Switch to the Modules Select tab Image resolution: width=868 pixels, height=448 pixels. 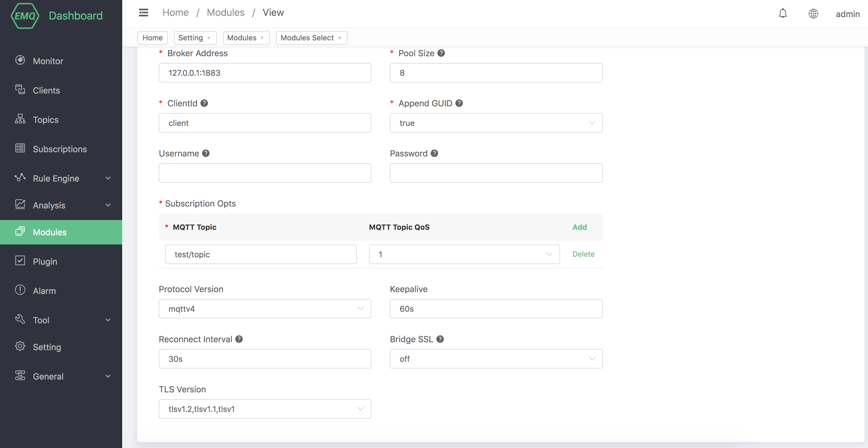(x=307, y=38)
